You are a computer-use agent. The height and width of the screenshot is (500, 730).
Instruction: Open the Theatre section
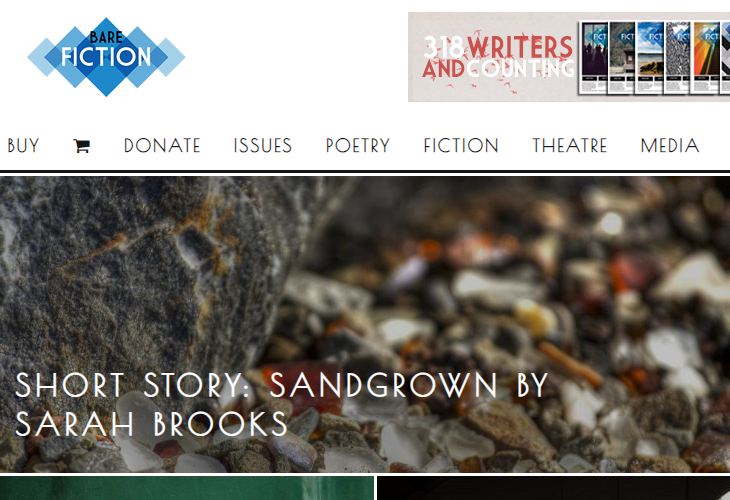coord(570,146)
